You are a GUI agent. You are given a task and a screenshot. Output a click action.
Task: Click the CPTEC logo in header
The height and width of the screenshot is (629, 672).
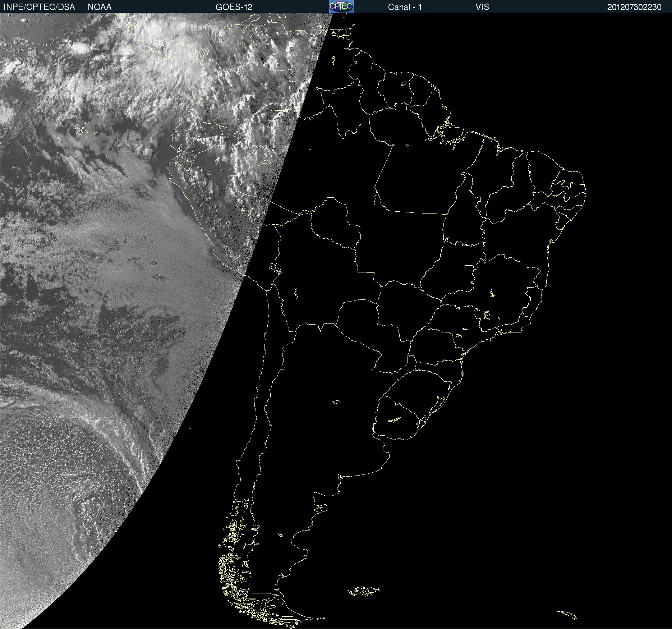pos(341,6)
